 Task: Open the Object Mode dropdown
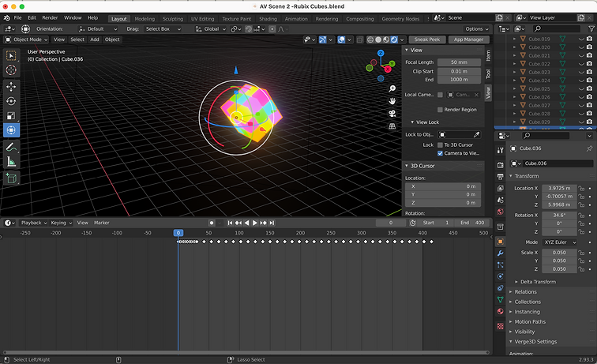26,39
